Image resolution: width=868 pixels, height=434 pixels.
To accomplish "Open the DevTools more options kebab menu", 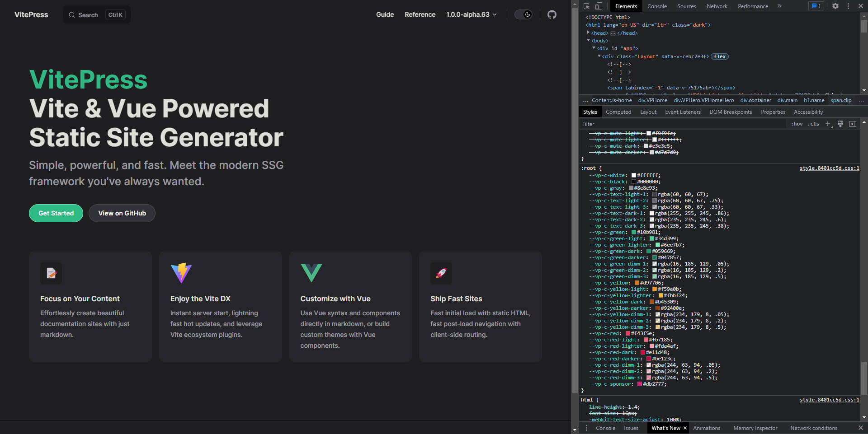I will (848, 6).
